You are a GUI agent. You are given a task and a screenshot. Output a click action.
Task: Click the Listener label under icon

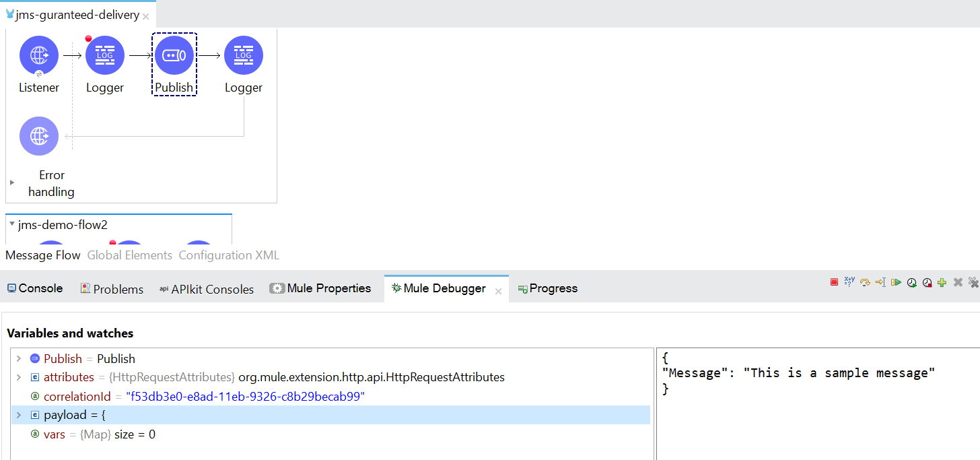click(x=39, y=88)
